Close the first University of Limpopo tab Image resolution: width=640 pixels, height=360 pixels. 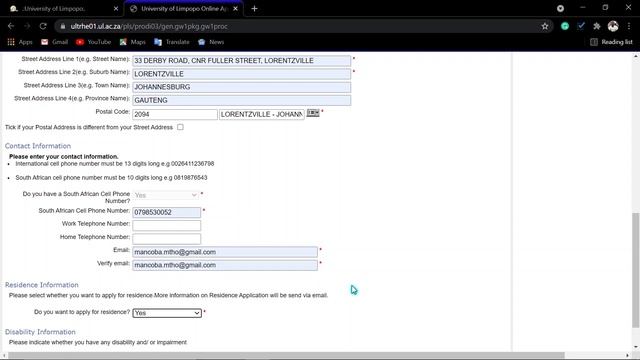pyautogui.click(x=116, y=9)
